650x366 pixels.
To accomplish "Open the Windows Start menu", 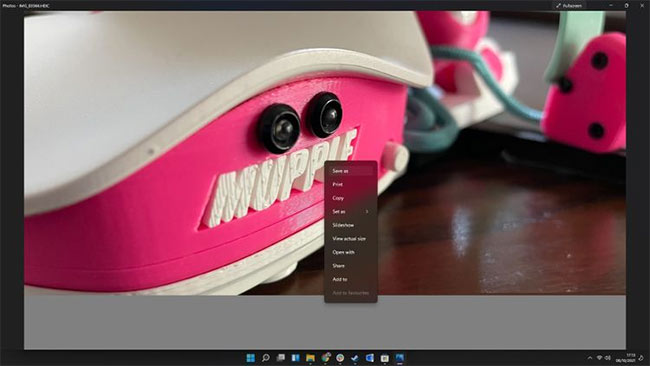I will [250, 358].
